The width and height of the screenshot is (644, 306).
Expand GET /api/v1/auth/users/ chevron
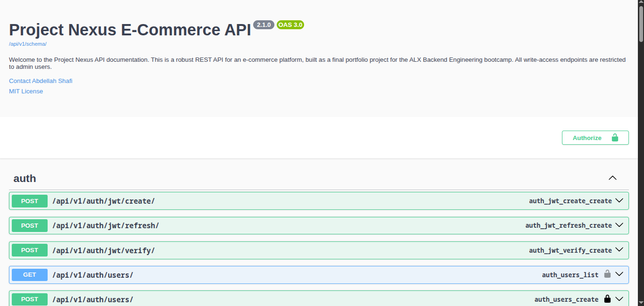click(x=619, y=274)
